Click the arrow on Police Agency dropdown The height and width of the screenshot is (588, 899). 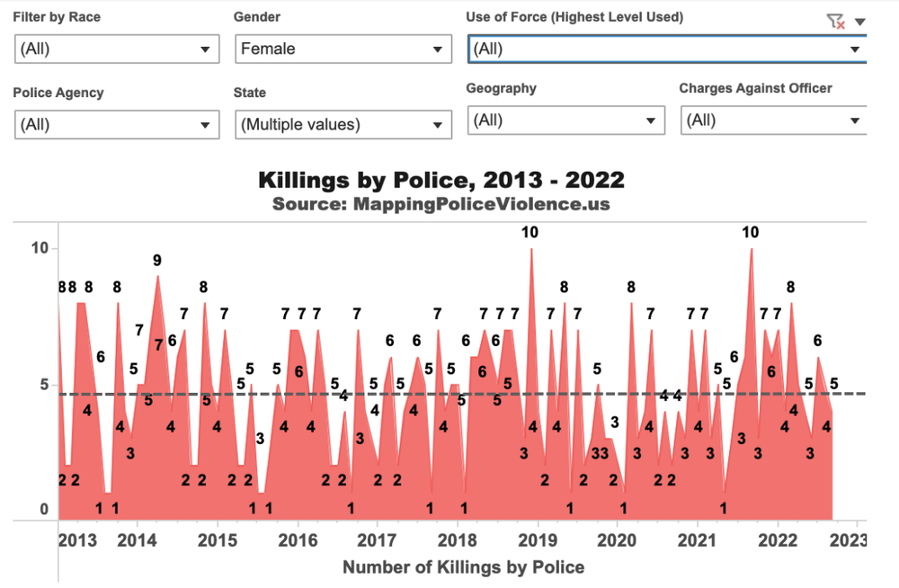pos(205,125)
